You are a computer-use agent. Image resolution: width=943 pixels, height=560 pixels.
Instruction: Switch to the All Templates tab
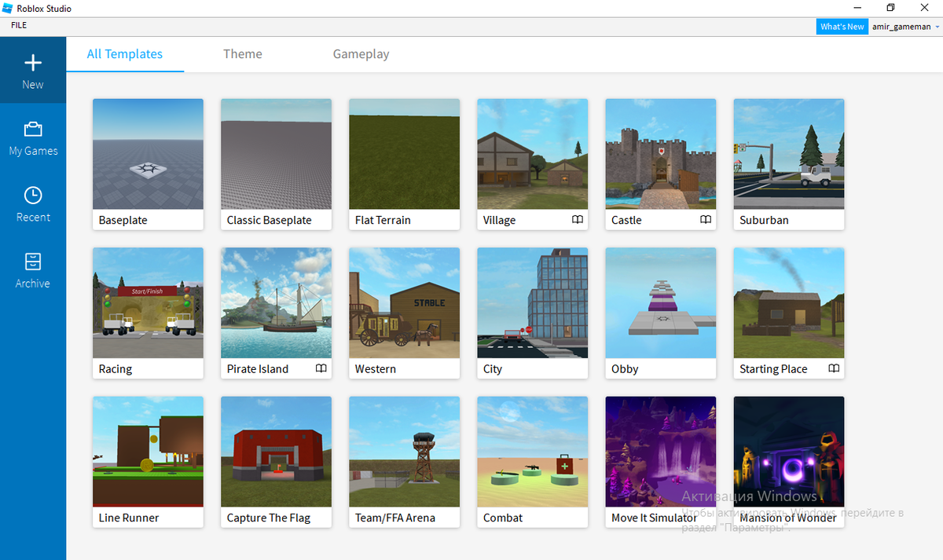125,54
